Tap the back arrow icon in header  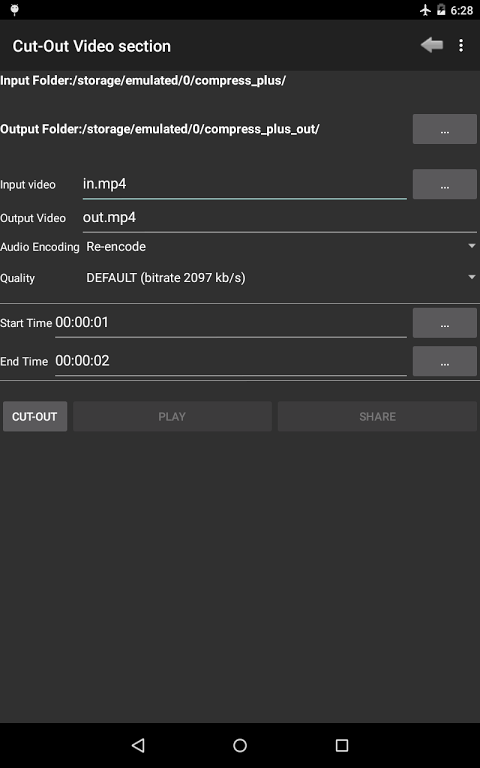tap(432, 45)
